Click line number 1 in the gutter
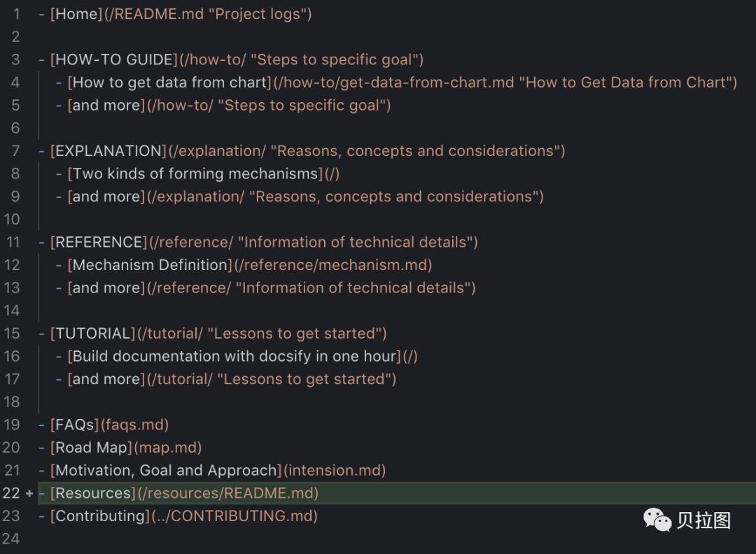Screen dimensions: 756x554 coord(15,14)
